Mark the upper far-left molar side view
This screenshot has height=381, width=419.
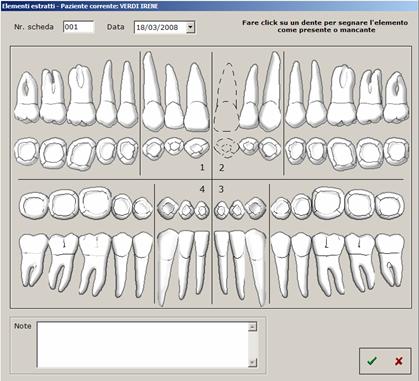[x=27, y=97]
